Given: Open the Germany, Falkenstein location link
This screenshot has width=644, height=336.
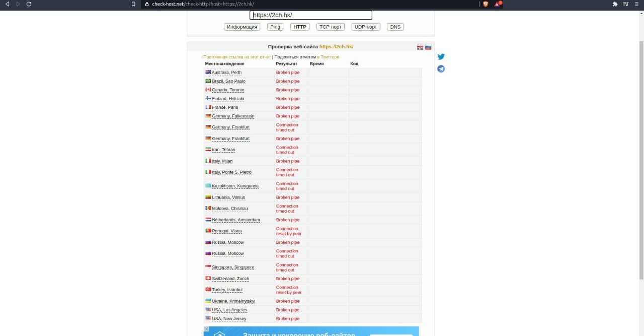Looking at the screenshot, I should pos(233,116).
